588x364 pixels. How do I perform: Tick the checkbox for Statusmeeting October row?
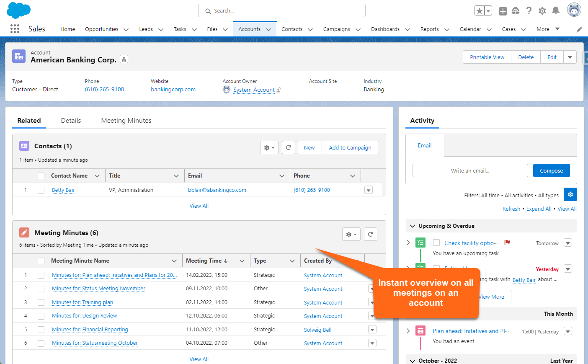(x=41, y=343)
